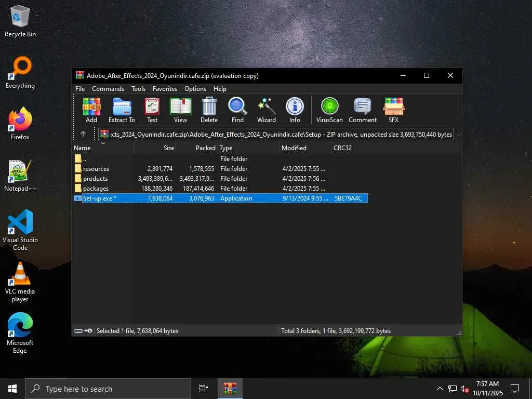The height and width of the screenshot is (399, 532).
Task: Open the Favorites menu
Action: 165,88
